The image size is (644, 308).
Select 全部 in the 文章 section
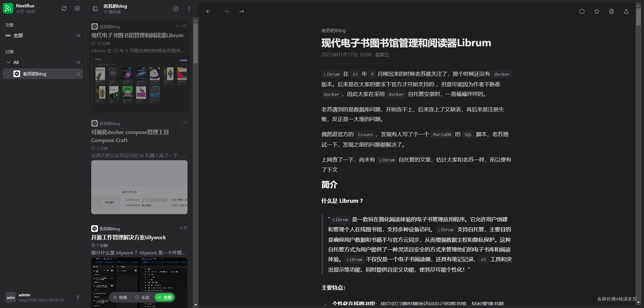pyautogui.click(x=43, y=36)
